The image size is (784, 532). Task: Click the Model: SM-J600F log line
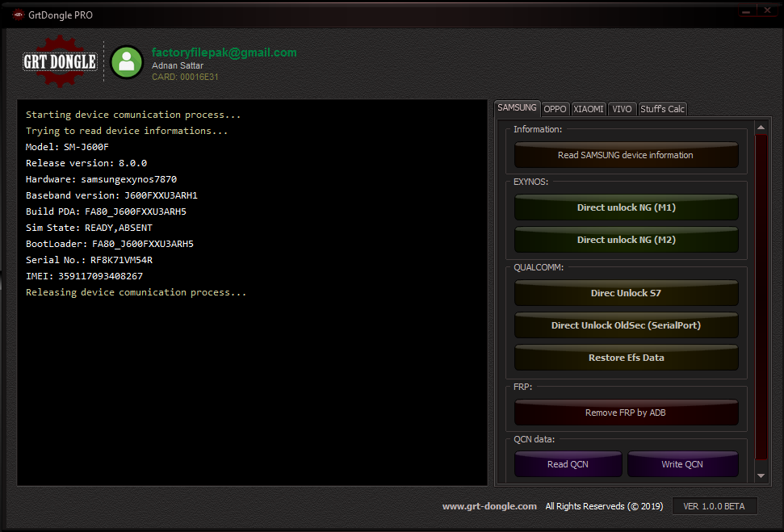coord(67,147)
